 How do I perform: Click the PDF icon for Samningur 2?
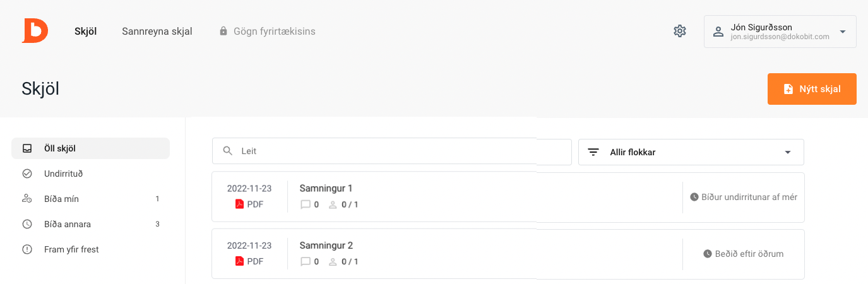(239, 261)
